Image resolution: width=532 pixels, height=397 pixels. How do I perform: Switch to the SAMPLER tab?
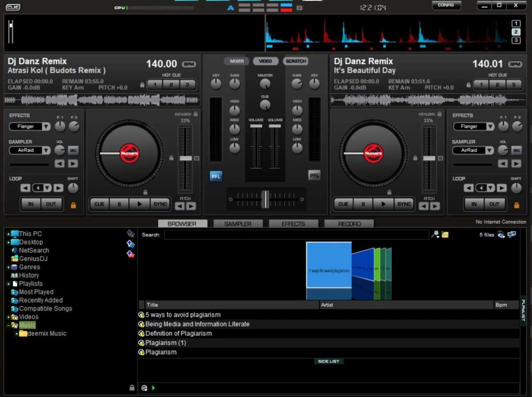click(238, 224)
